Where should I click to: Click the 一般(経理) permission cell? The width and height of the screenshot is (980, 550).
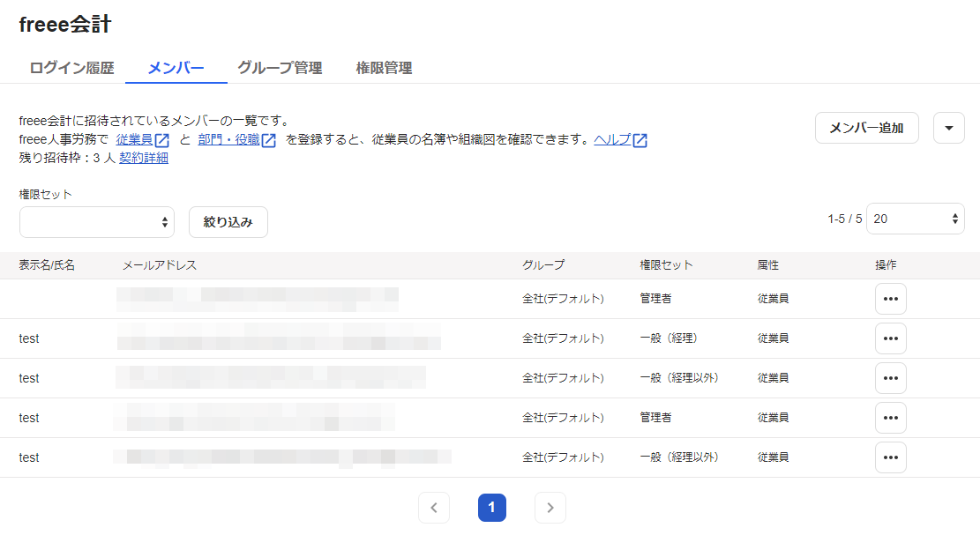click(x=668, y=338)
